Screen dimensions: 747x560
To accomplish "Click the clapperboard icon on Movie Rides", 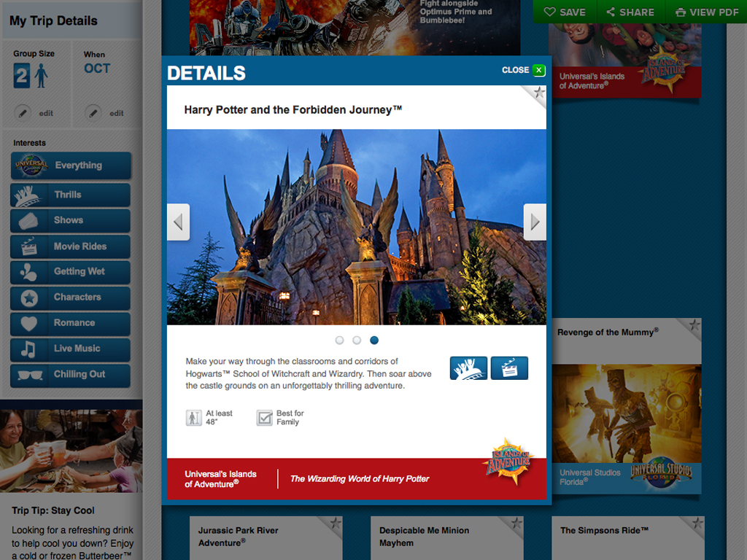I will [x=28, y=246].
